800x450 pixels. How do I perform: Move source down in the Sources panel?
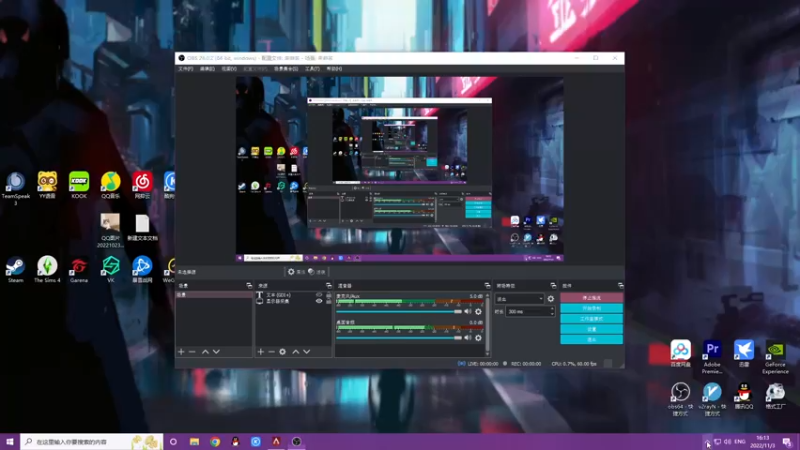click(x=307, y=352)
